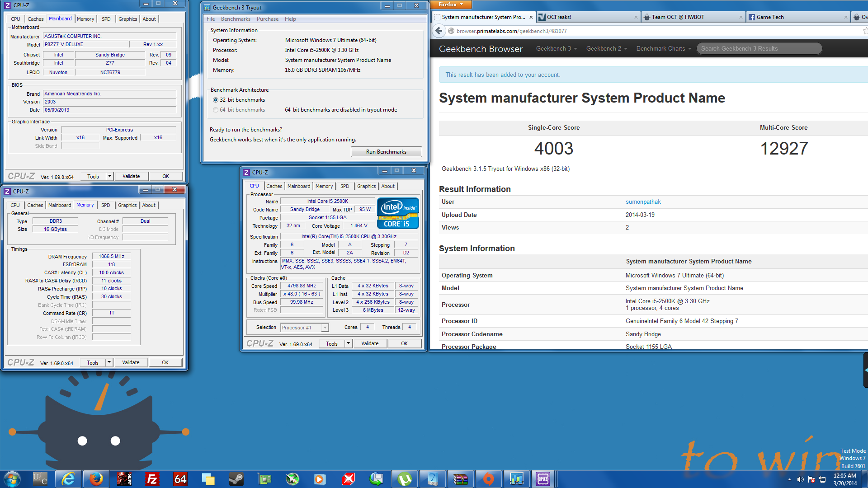This screenshot has height=488, width=868.
Task: Select the 64-bit benchmarks radio button
Action: point(216,110)
